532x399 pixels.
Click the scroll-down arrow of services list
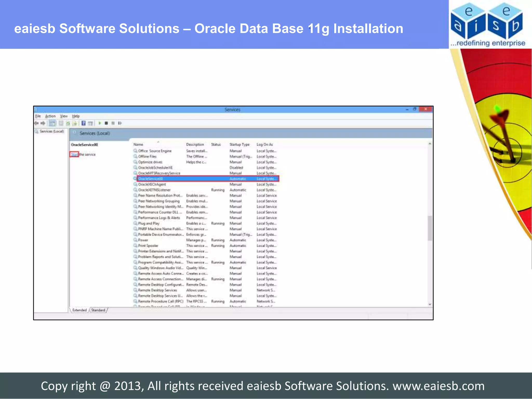coord(430,304)
